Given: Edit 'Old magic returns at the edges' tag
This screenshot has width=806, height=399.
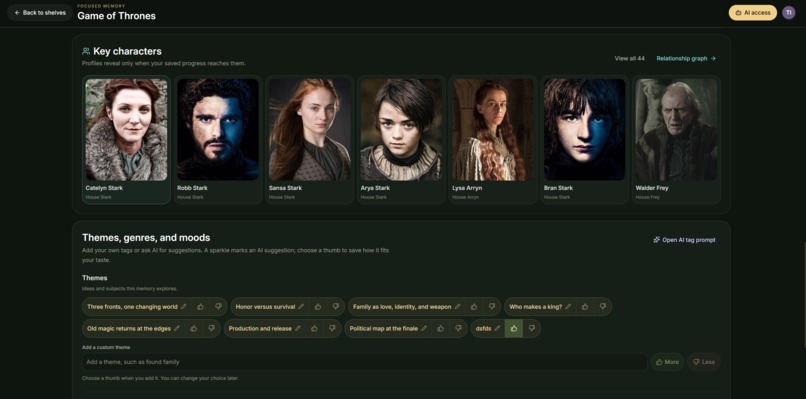Looking at the screenshot, I should pyautogui.click(x=177, y=329).
